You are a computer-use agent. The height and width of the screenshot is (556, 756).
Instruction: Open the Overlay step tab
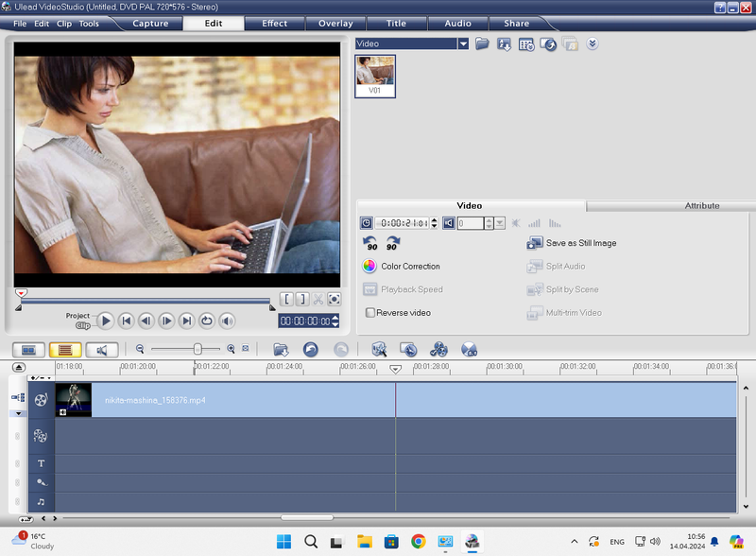[335, 23]
